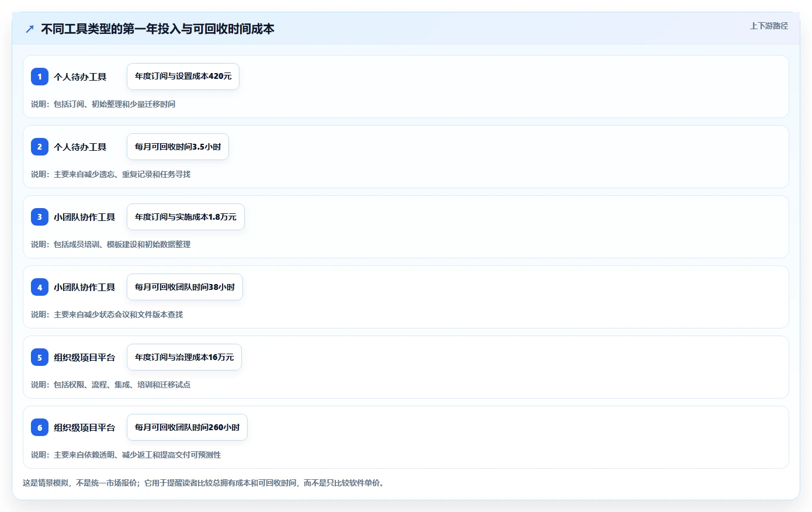Click note 说明:包括订阅、初始整理和少量迁移时间
Viewport: 812px width, 512px height.
103,104
